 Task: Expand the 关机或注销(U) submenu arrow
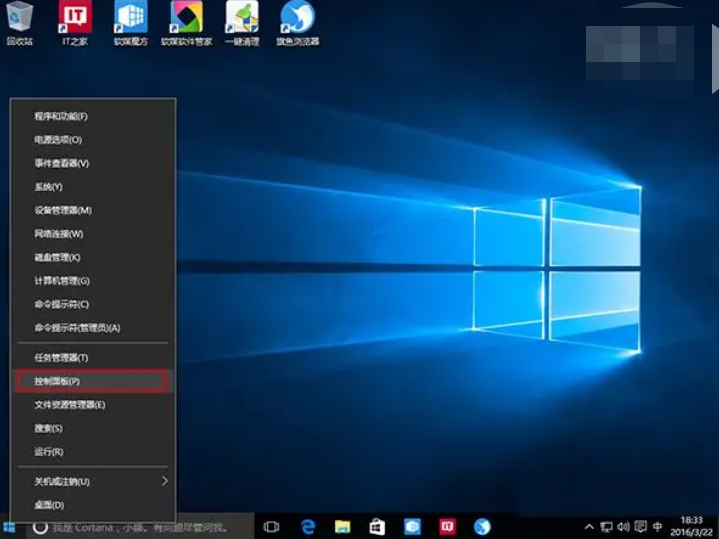[x=165, y=481]
